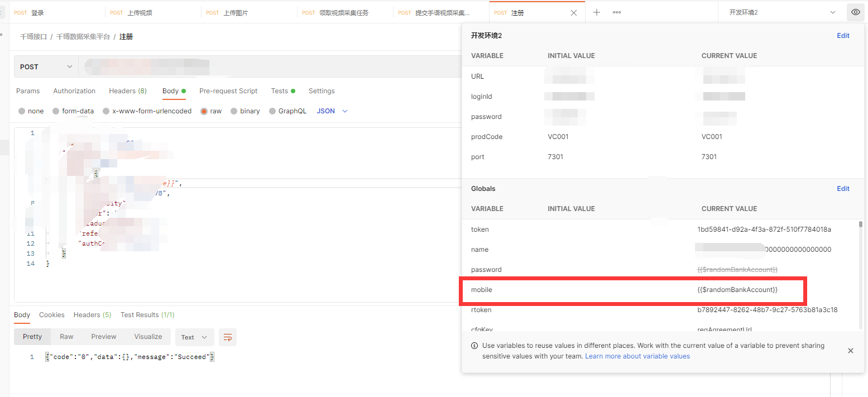Screen dimensions: 868x397
Task: Open the environment quick look eye icon
Action: [x=855, y=12]
